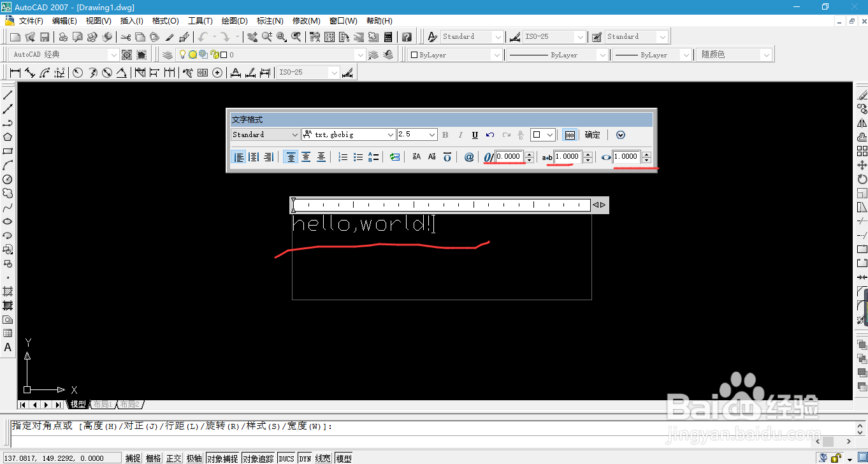Select the Circle draw tool
868x464 pixels.
point(8,179)
